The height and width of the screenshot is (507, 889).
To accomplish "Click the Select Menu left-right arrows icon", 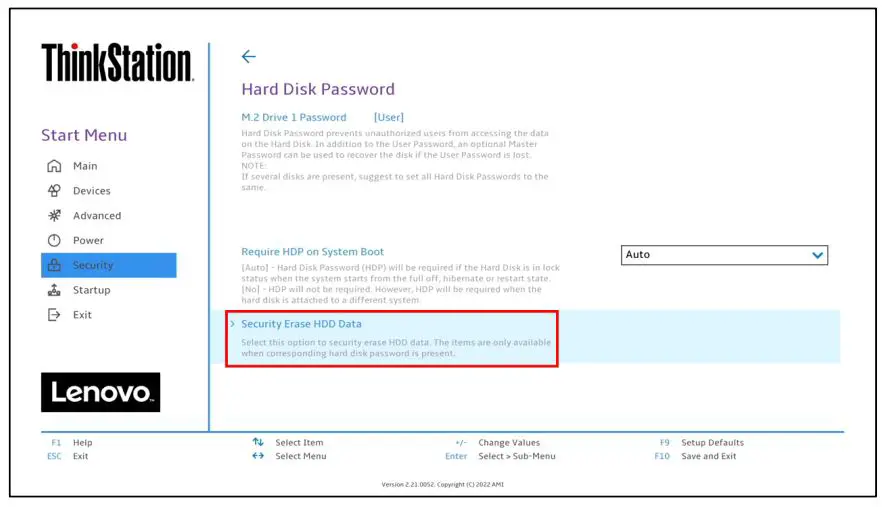I will (258, 455).
